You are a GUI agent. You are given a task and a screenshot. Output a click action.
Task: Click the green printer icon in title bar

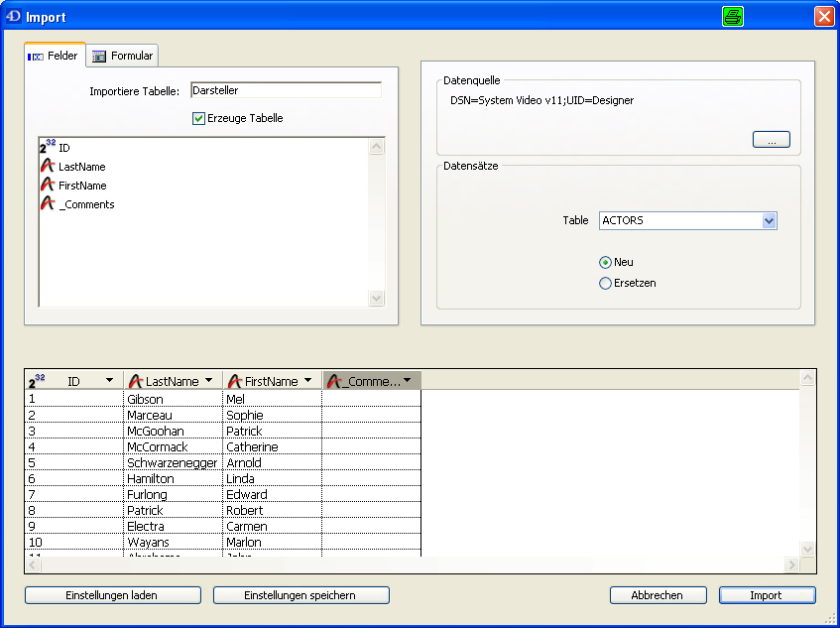click(733, 16)
